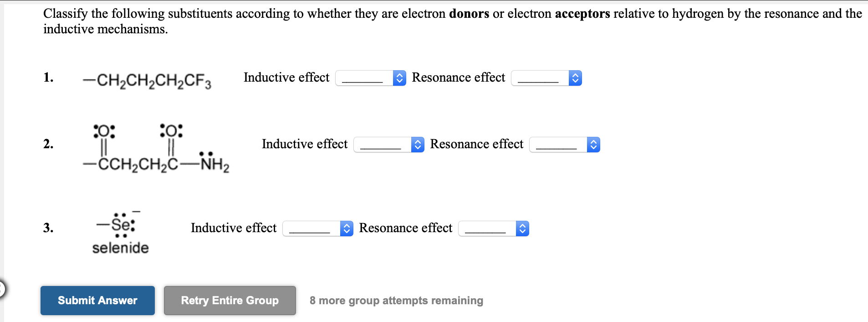Click the attempts remaining text
The image size is (868, 322).
396,300
